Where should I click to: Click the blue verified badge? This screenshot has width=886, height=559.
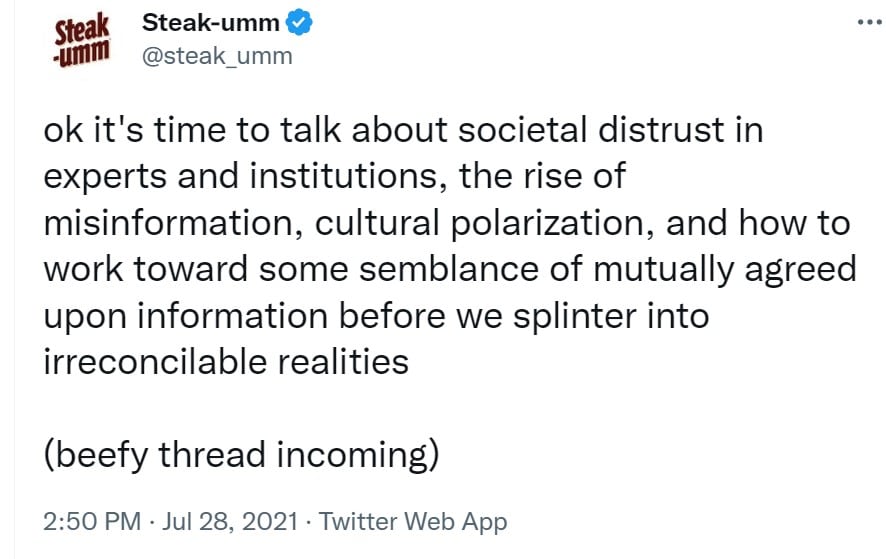point(299,22)
